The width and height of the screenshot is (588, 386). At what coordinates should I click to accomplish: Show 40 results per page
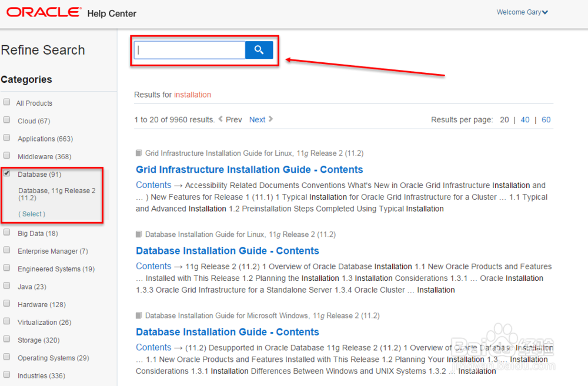525,119
